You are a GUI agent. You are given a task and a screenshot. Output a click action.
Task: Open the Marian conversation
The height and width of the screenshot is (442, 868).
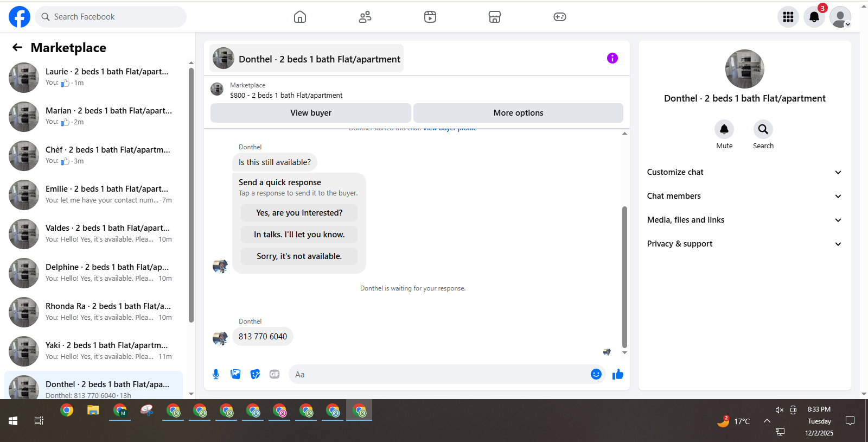pos(93,117)
